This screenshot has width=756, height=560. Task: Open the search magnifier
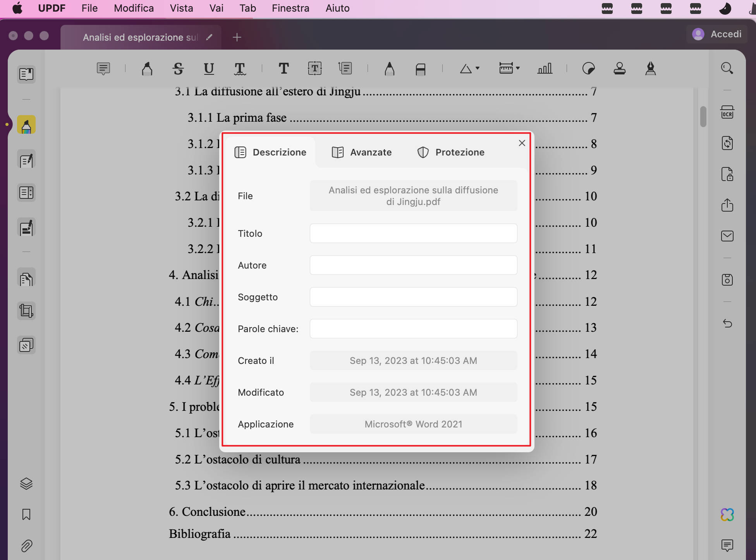[727, 69]
